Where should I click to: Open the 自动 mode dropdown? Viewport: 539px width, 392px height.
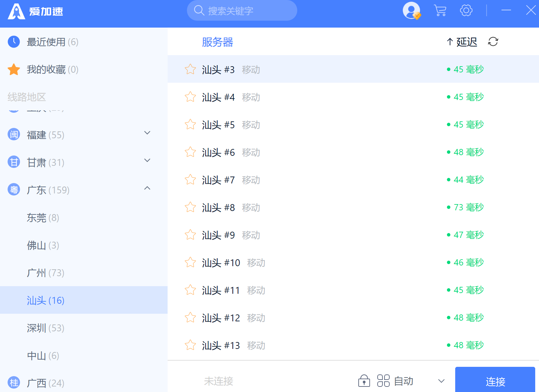[x=441, y=381]
